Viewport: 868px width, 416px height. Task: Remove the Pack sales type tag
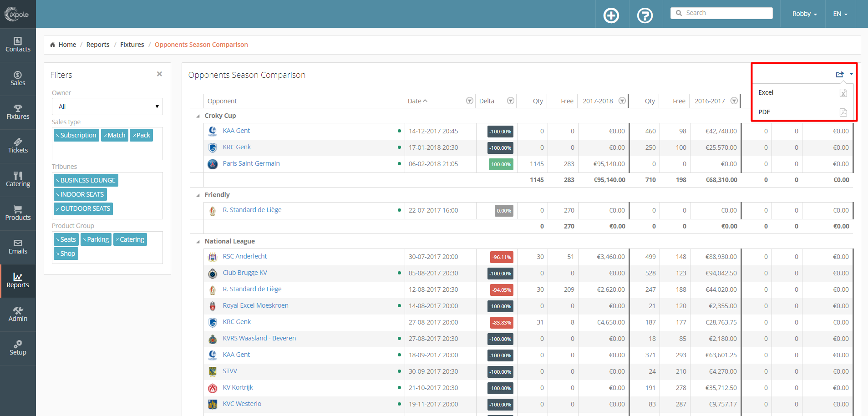pos(134,136)
